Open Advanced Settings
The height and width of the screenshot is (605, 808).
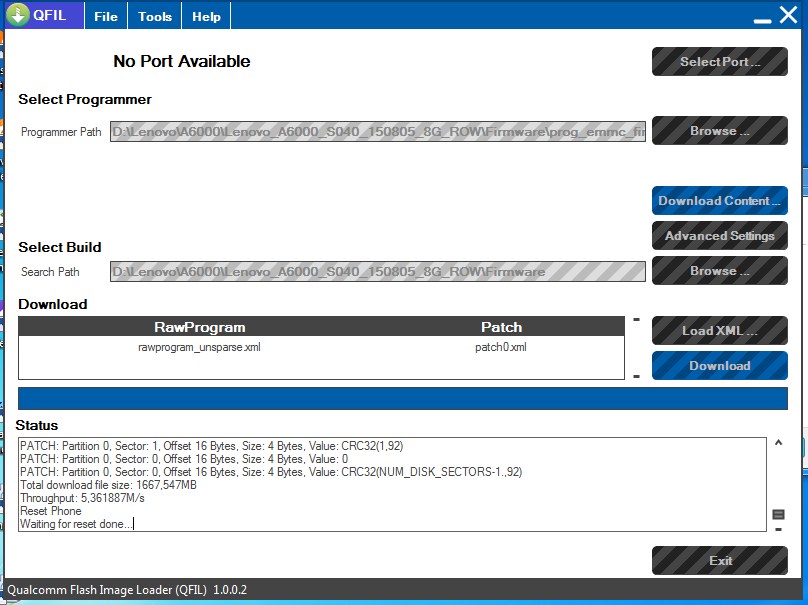tap(719, 235)
